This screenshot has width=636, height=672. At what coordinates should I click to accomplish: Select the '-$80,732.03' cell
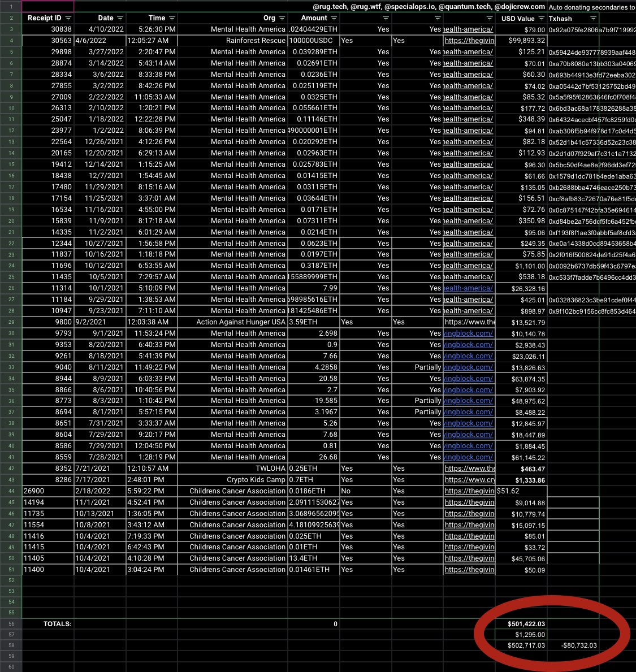click(573, 645)
